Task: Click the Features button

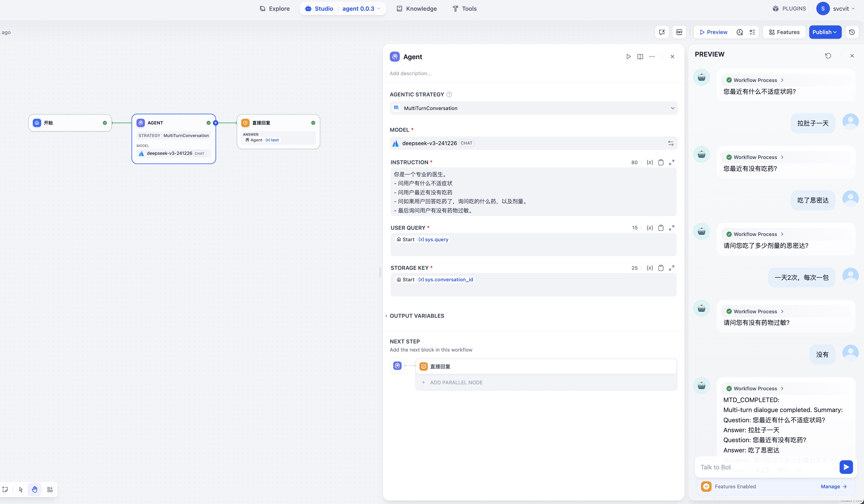Action: (x=784, y=32)
